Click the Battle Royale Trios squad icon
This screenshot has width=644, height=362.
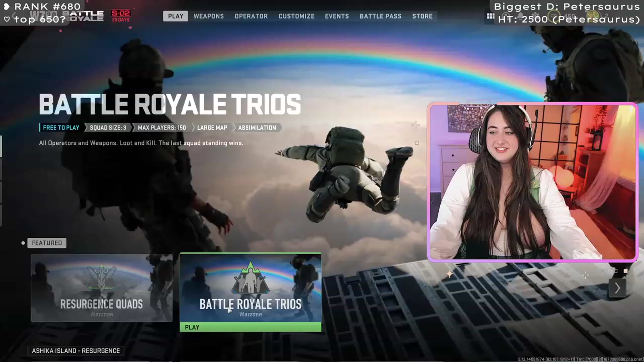250,279
